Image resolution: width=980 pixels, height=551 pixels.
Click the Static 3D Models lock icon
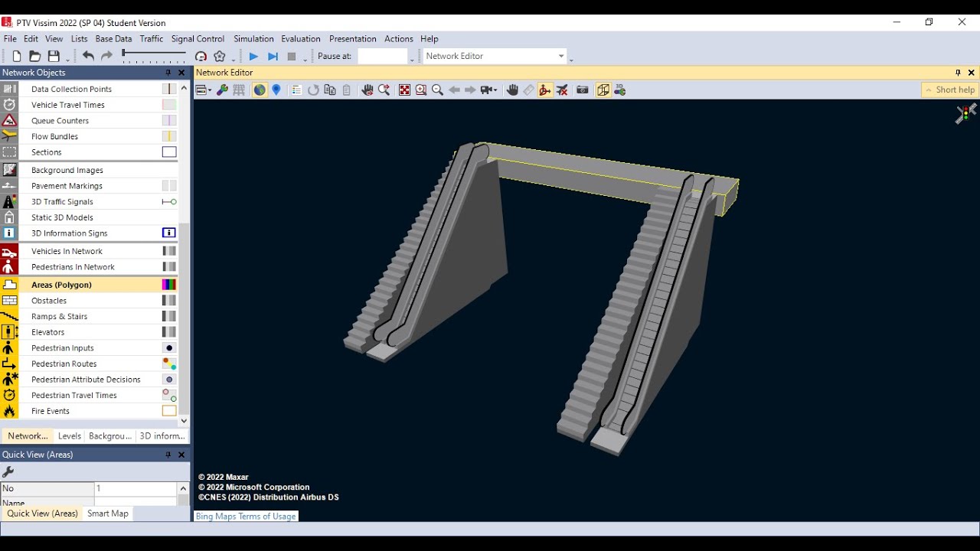(9, 217)
